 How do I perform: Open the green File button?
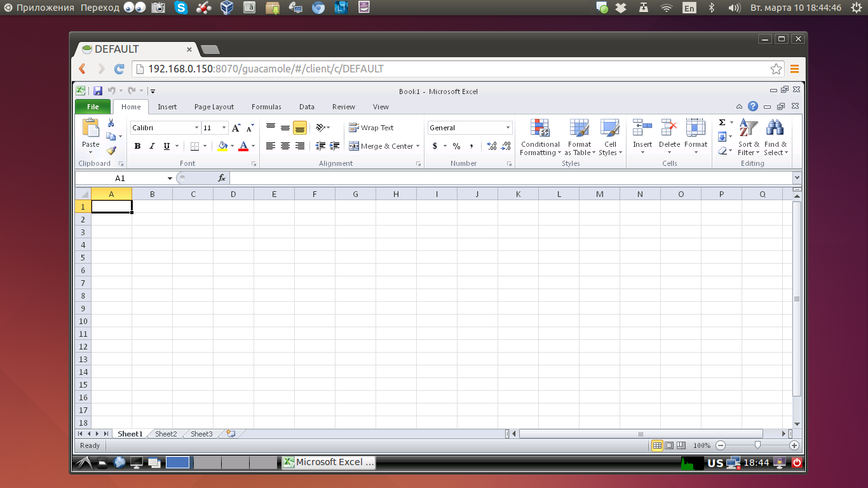click(93, 107)
